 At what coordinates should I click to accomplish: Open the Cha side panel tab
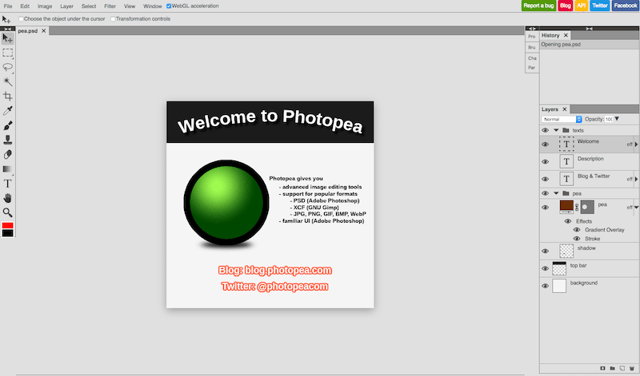pos(532,58)
